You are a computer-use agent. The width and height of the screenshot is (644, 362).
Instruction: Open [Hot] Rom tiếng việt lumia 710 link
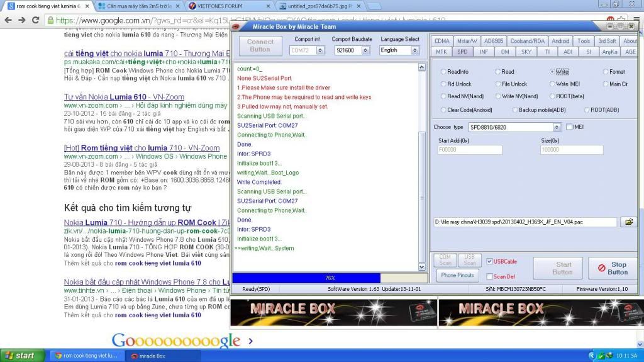[x=142, y=148]
